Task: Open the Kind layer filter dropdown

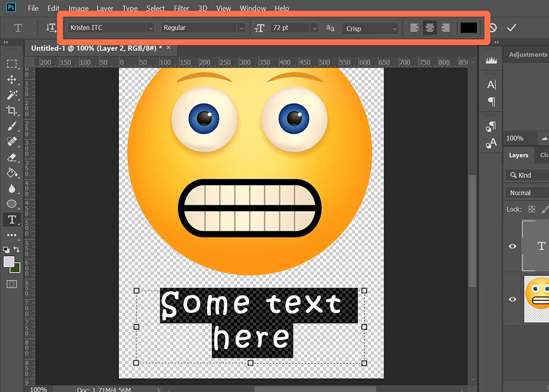Action: [x=526, y=175]
